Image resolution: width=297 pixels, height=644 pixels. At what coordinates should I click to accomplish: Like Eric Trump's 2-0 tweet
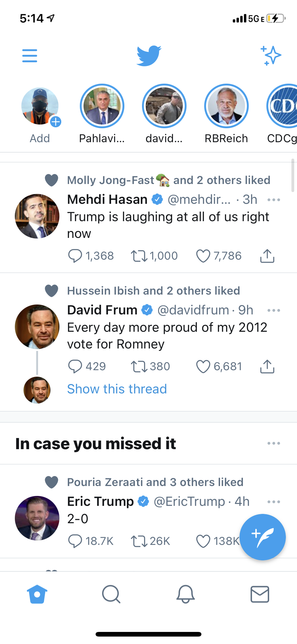click(203, 541)
